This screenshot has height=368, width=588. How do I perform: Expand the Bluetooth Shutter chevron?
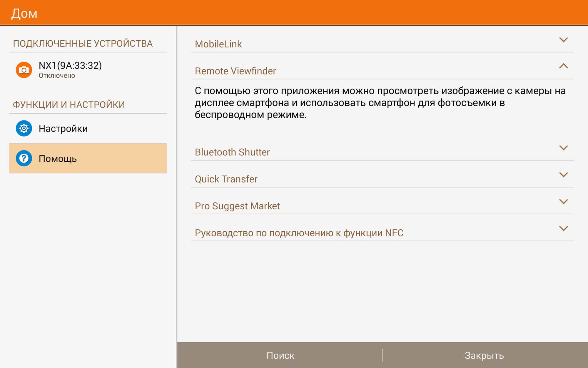tap(563, 148)
